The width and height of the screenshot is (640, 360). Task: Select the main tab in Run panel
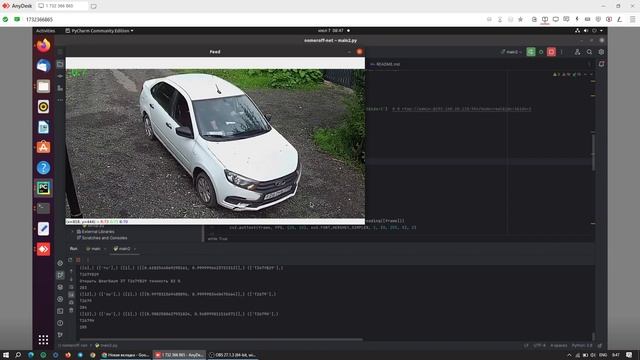[x=95, y=249]
